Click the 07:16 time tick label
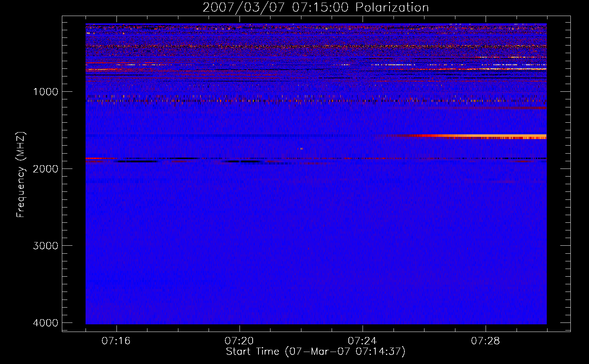 click(116, 341)
